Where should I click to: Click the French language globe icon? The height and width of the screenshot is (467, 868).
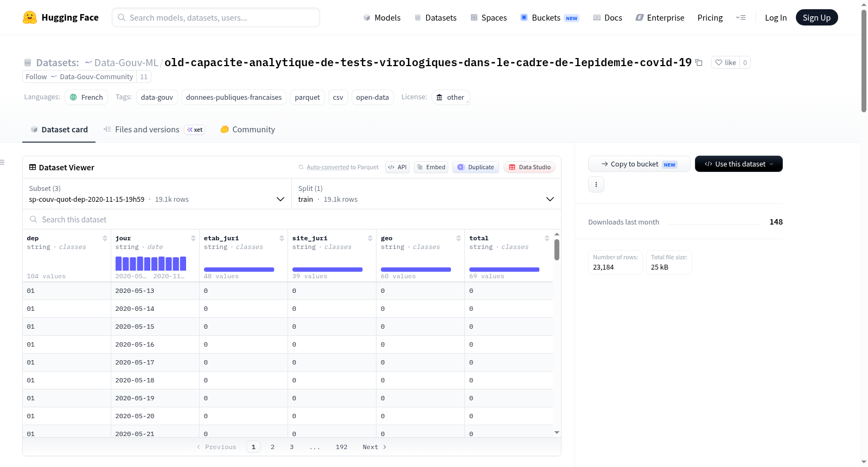click(73, 97)
